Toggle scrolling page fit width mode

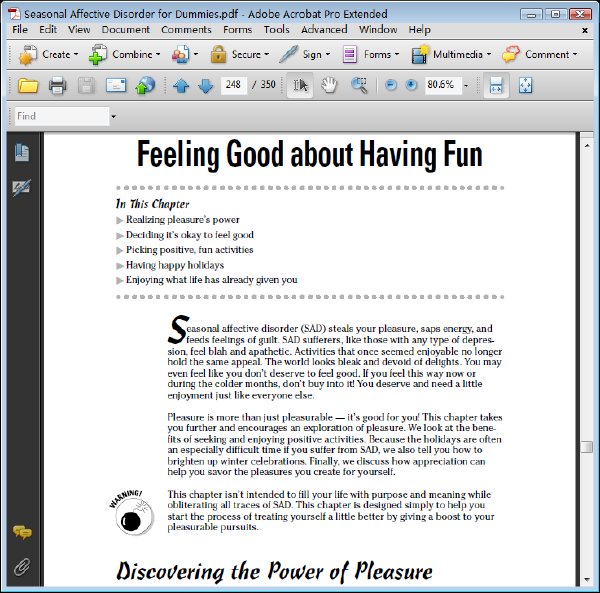[496, 85]
